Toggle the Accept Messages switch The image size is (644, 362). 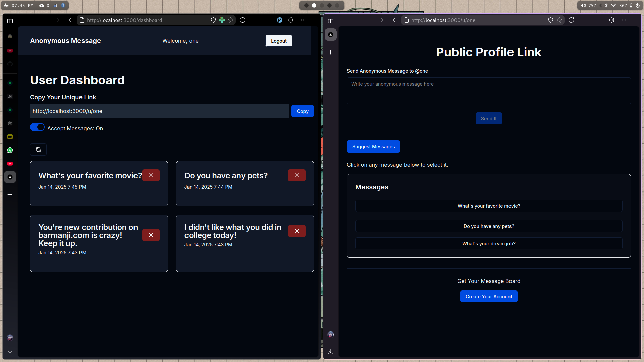click(37, 127)
